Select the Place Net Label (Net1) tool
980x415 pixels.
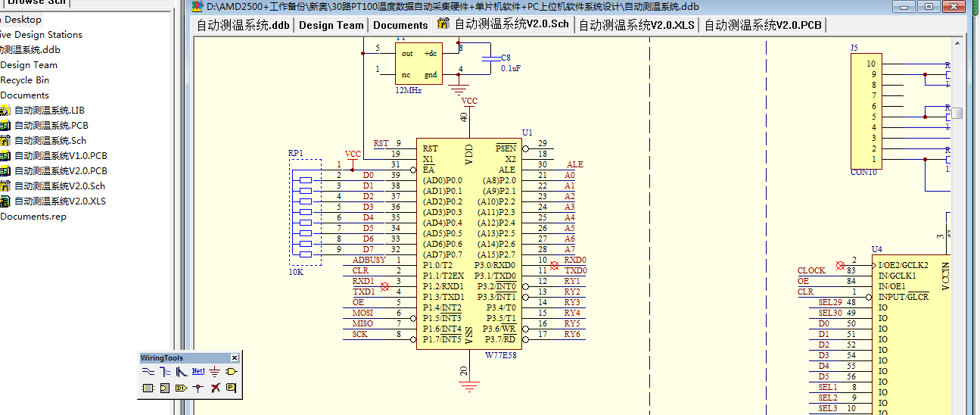pos(198,372)
